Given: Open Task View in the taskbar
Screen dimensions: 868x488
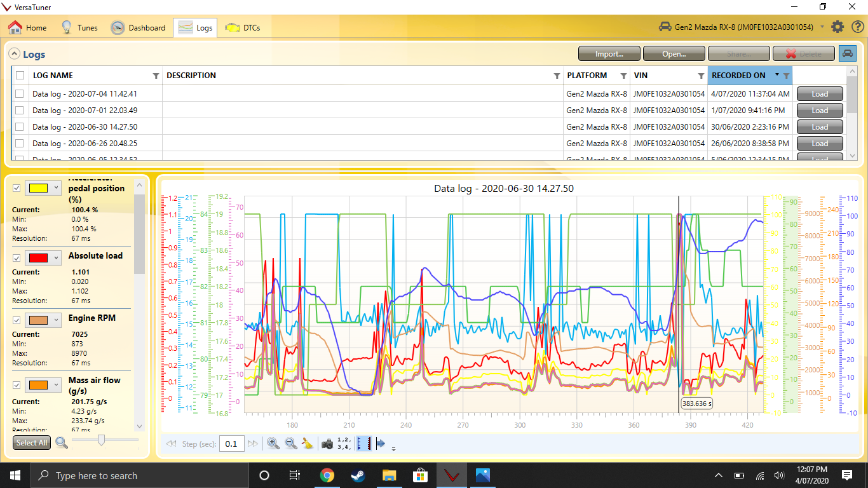Looking at the screenshot, I should 295,475.
